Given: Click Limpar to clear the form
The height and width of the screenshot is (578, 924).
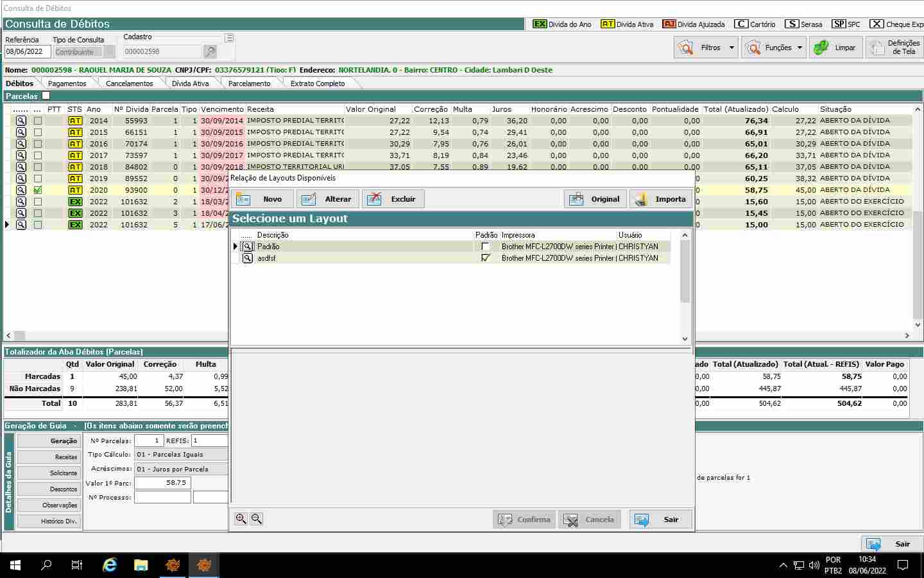Looking at the screenshot, I should coord(835,48).
